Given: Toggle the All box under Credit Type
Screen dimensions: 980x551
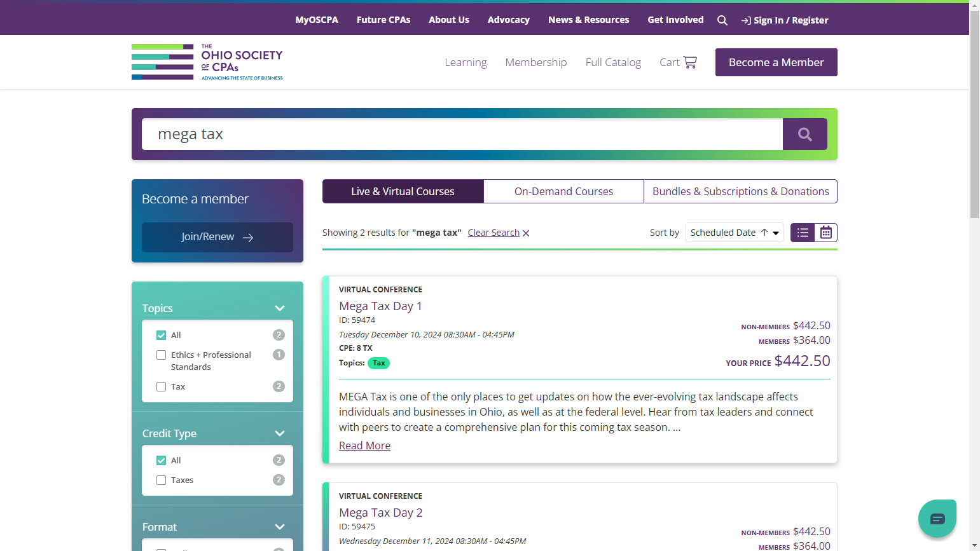Looking at the screenshot, I should coord(162,460).
